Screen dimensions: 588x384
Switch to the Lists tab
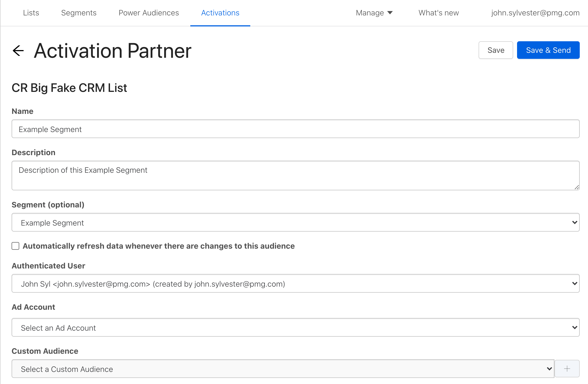pos(31,13)
